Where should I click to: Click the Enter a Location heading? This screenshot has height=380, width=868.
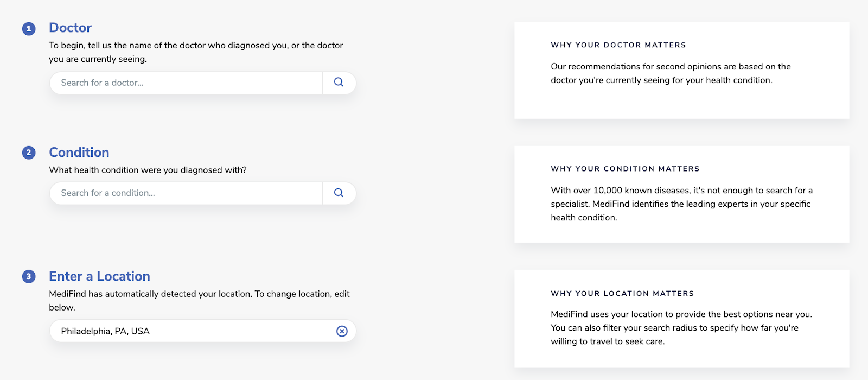pos(99,276)
